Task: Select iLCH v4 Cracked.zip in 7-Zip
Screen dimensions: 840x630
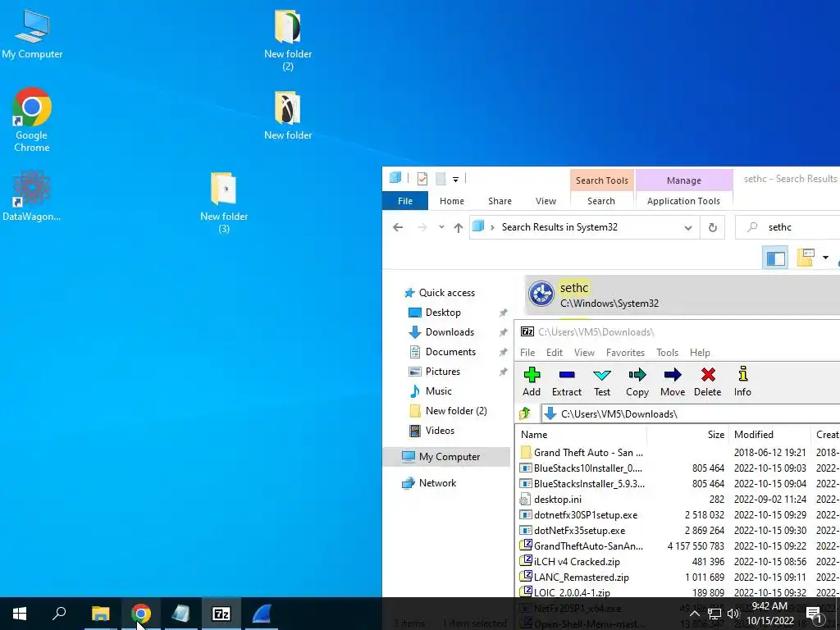Action: [577, 561]
